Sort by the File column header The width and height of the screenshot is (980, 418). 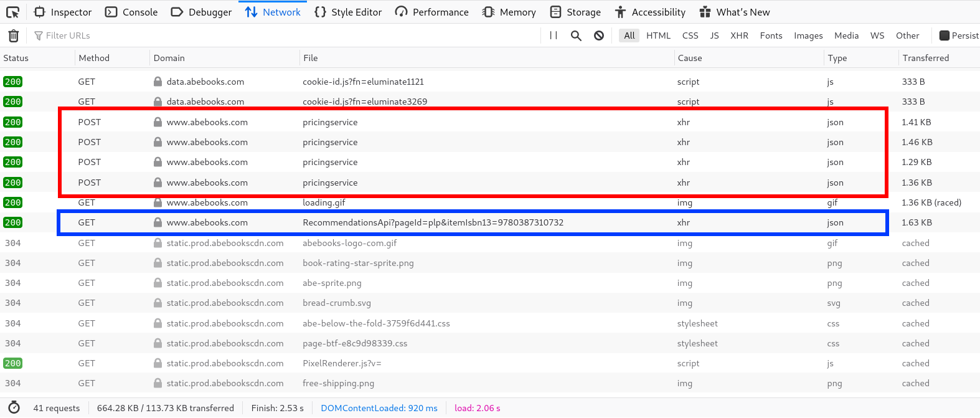click(487, 58)
